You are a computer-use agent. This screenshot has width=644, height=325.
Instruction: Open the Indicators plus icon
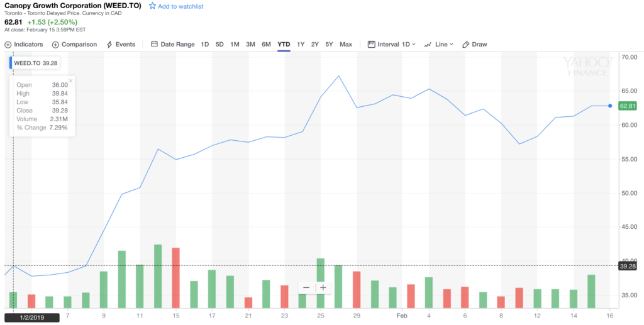(8, 44)
